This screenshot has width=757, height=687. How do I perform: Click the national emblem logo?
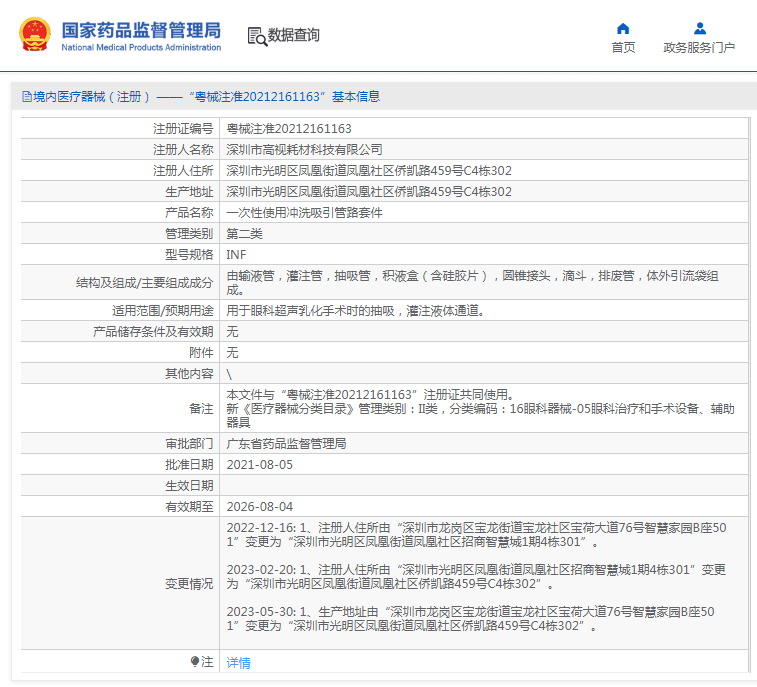pyautogui.click(x=35, y=34)
